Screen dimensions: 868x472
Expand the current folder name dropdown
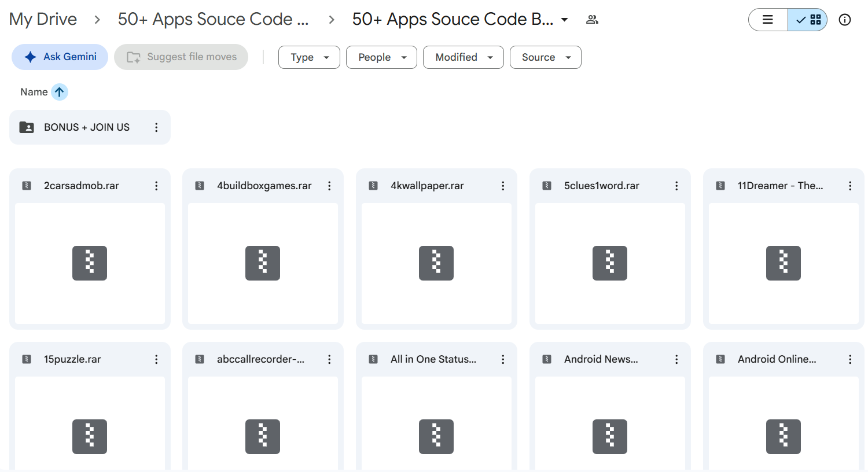click(x=564, y=20)
